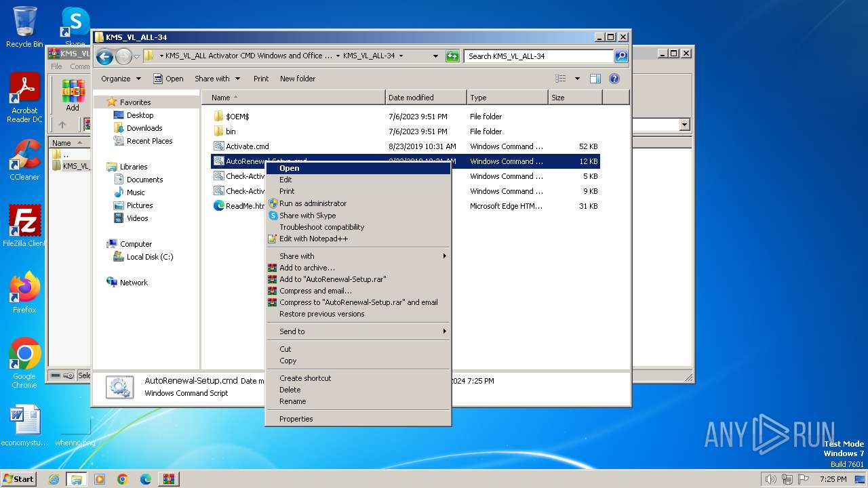Open the toolbar Share with dropdown
The image size is (868, 488).
(x=217, y=79)
